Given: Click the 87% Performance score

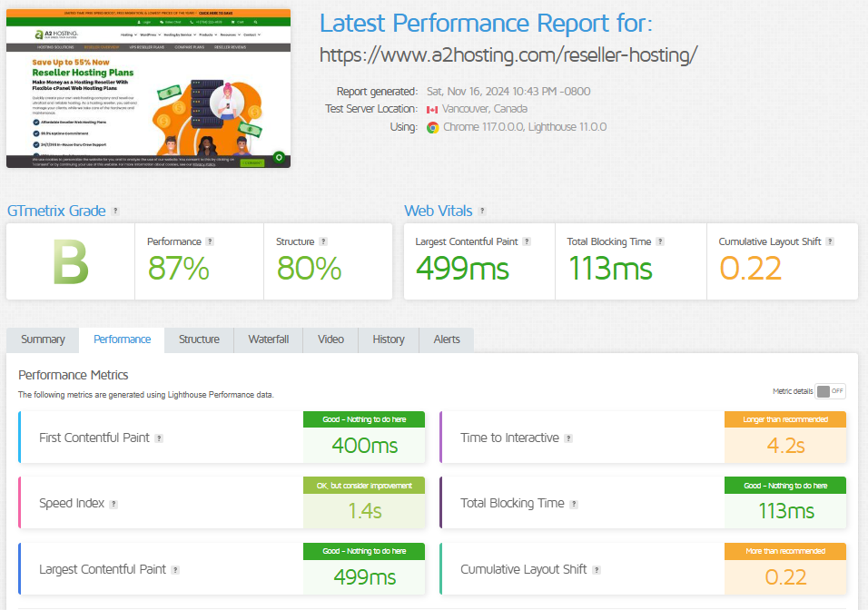Looking at the screenshot, I should [178, 269].
